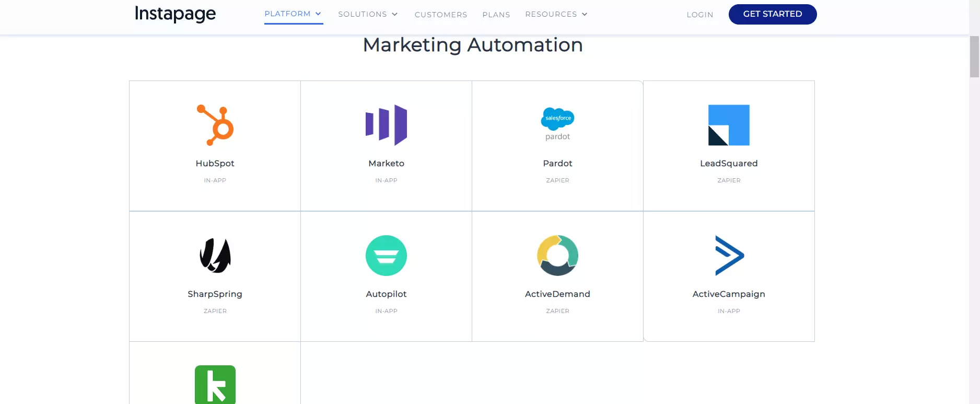Click the Autopilot teal circle icon
The width and height of the screenshot is (980, 404).
386,256
